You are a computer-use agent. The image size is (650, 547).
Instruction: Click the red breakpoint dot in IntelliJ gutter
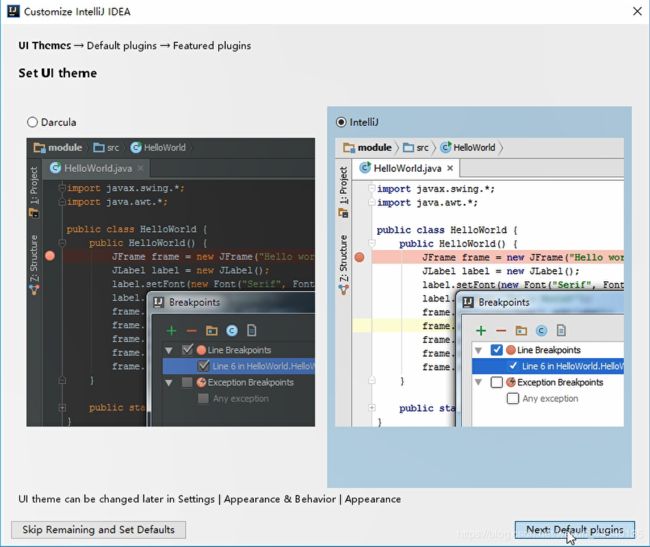(359, 257)
